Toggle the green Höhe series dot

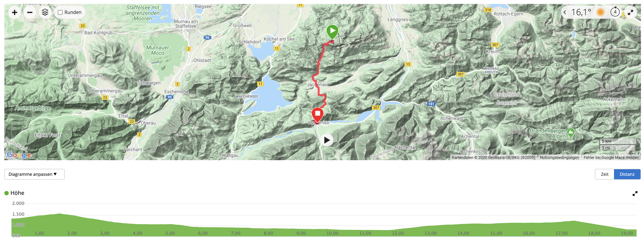click(7, 193)
